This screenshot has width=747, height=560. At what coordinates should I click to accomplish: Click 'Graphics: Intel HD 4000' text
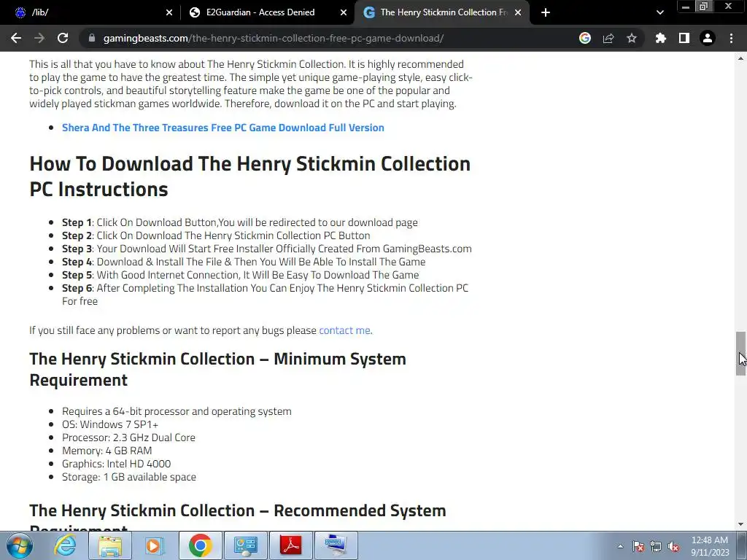(116, 464)
